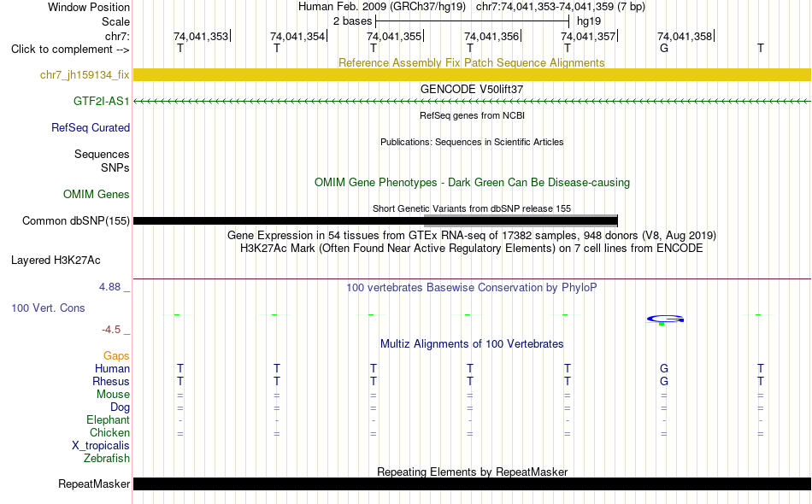Image resolution: width=812 pixels, height=504 pixels.
Task: Click Publications: Sequences in Scientific Articles title
Action: point(472,142)
